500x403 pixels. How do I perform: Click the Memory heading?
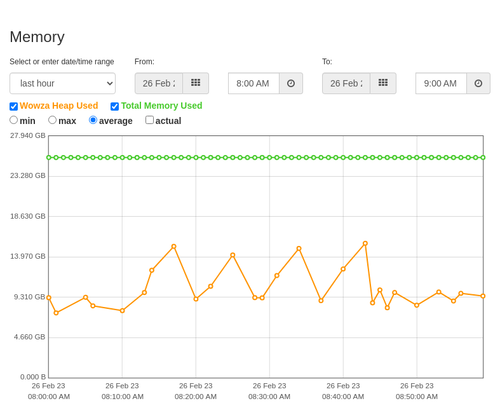(x=37, y=37)
